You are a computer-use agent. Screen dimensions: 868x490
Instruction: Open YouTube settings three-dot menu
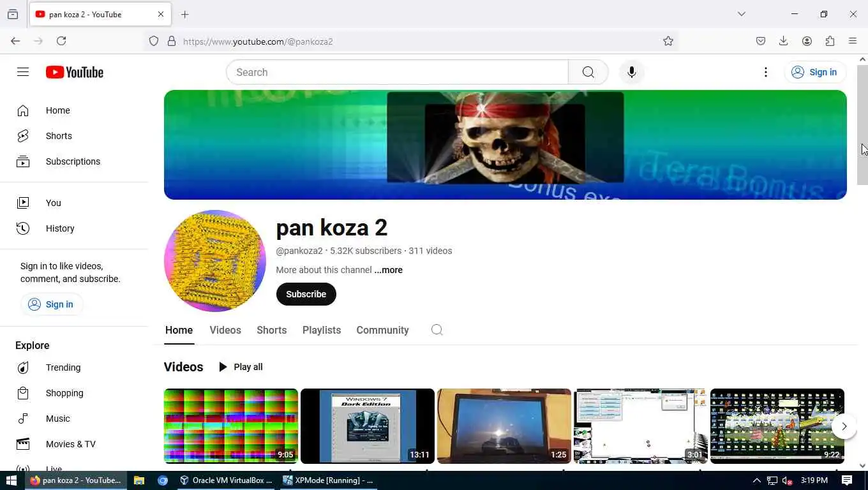(766, 72)
